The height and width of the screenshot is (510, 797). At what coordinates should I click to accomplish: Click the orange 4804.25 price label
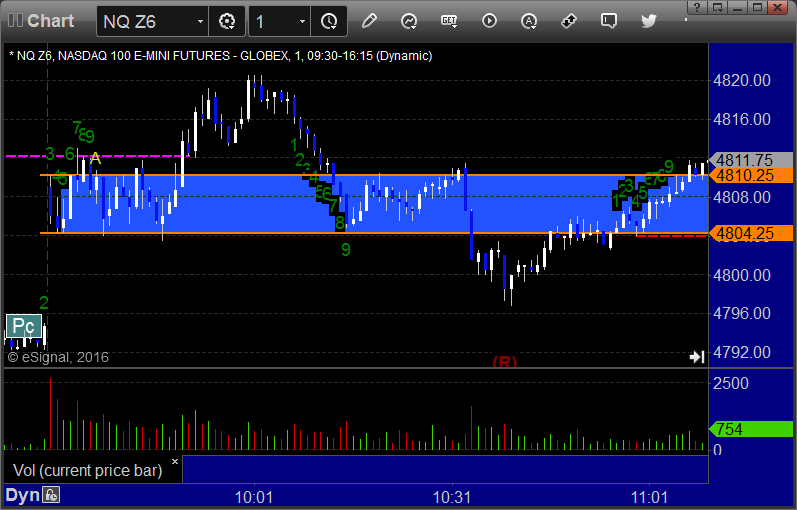click(x=751, y=233)
